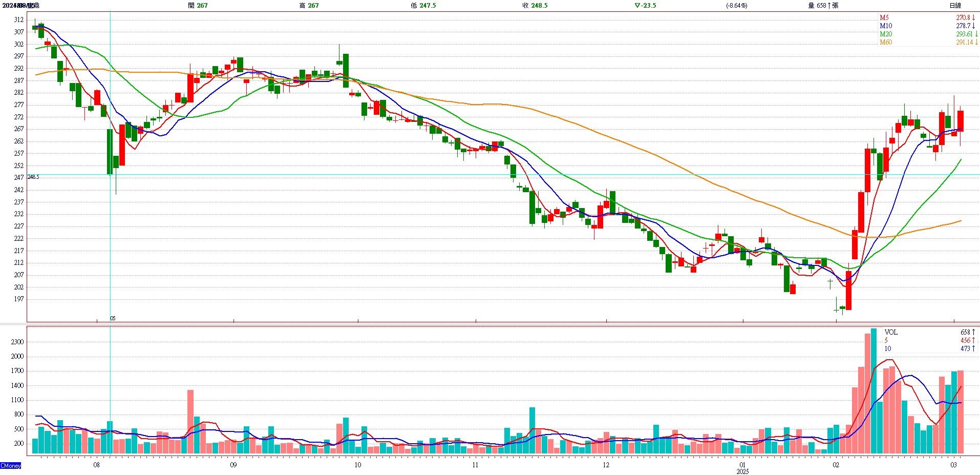Viewport: 980px width, 475px height.
Task: Click the '312' price axis label
Action: click(19, 20)
